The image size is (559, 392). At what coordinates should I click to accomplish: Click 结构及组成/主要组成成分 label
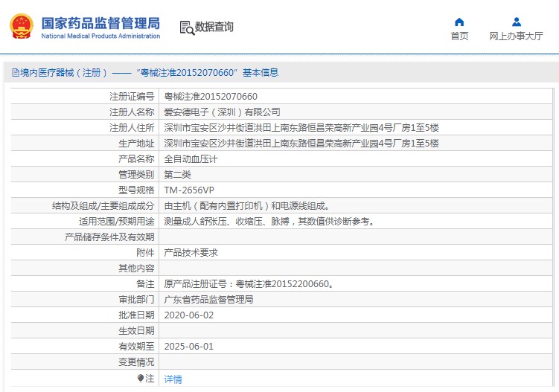click(x=103, y=206)
